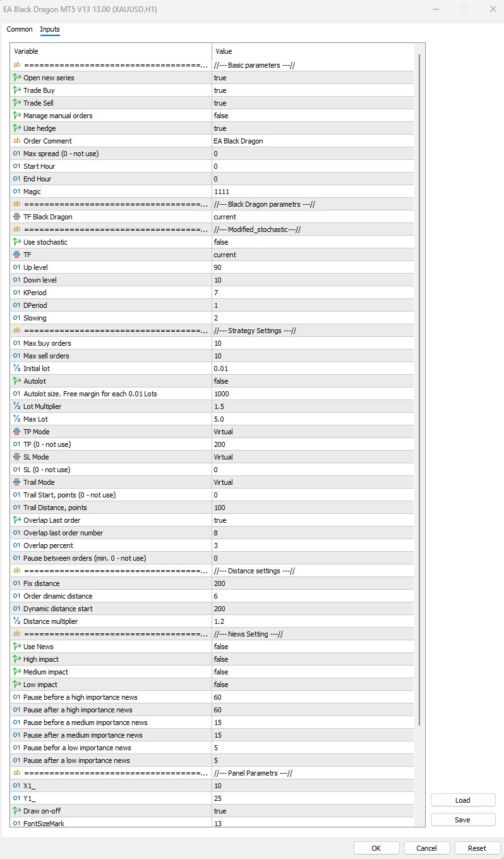The image size is (504, 859).
Task: Switch to the Common tab
Action: [x=20, y=29]
